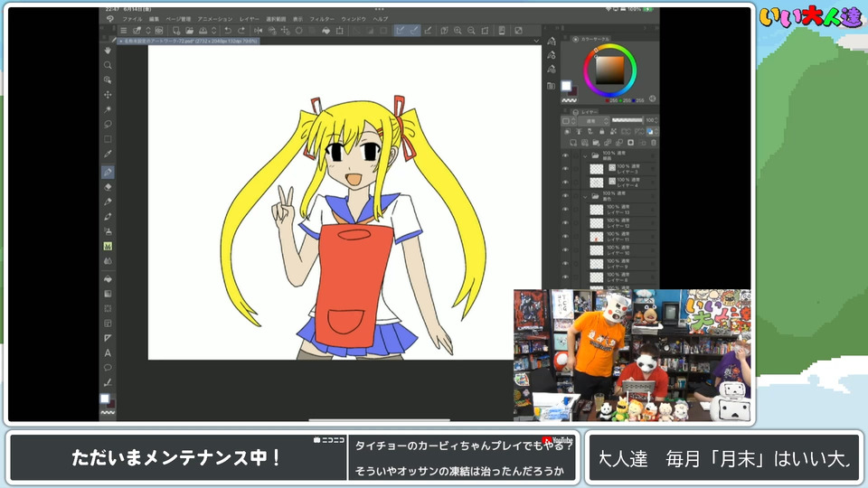Image resolution: width=868 pixels, height=488 pixels.
Task: Toggle visibility of レイヤー 13
Action: [x=565, y=209]
